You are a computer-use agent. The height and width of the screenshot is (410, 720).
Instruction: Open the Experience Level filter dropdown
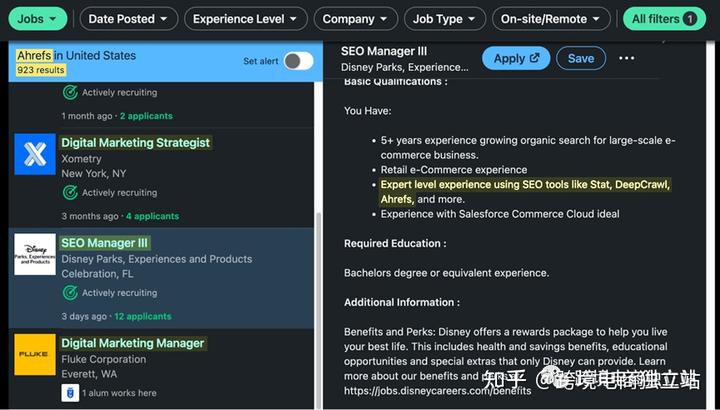point(245,19)
